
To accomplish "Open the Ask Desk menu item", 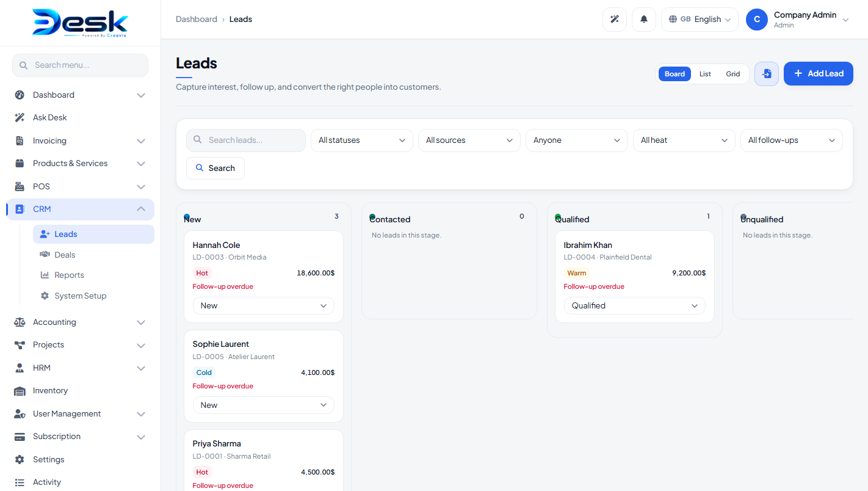I will click(x=80, y=117).
